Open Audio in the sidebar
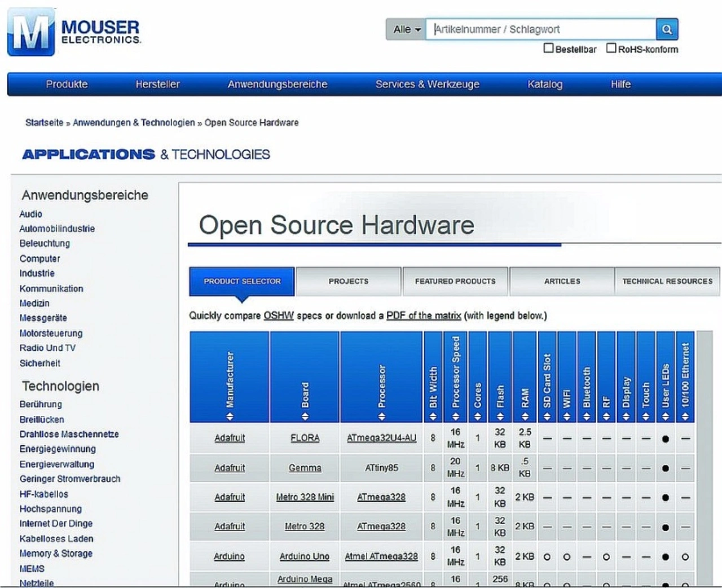The image size is (722, 588). (x=30, y=214)
